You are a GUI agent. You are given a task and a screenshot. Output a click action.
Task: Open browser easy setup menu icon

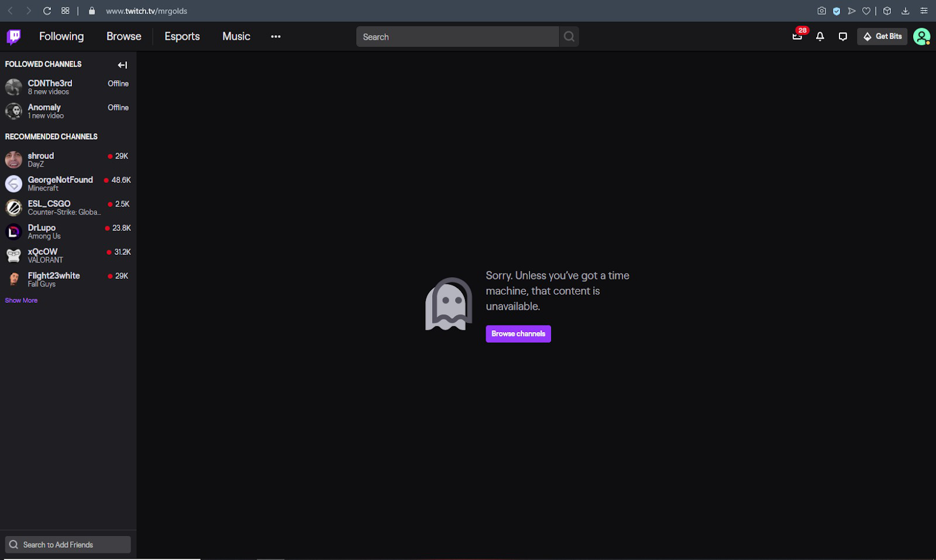pyautogui.click(x=924, y=11)
